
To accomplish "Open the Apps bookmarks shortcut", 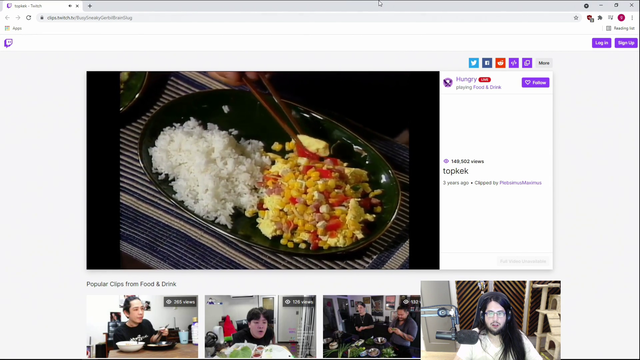I will coord(13,28).
